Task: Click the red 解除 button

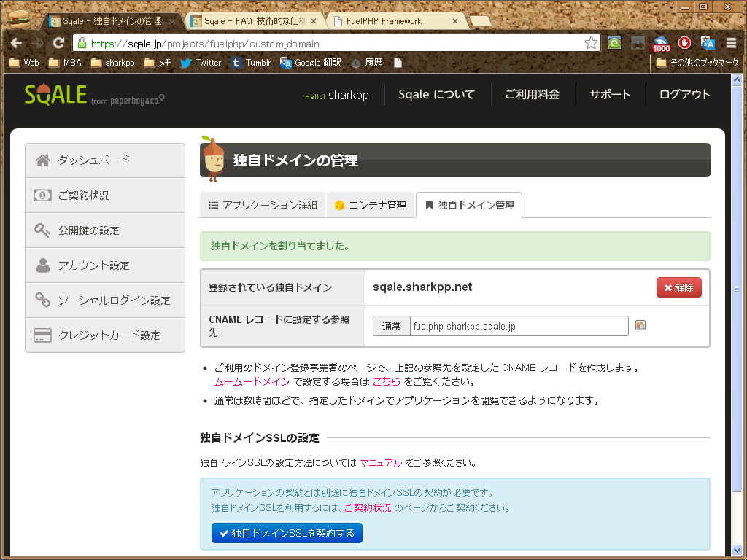Action: pos(679,287)
